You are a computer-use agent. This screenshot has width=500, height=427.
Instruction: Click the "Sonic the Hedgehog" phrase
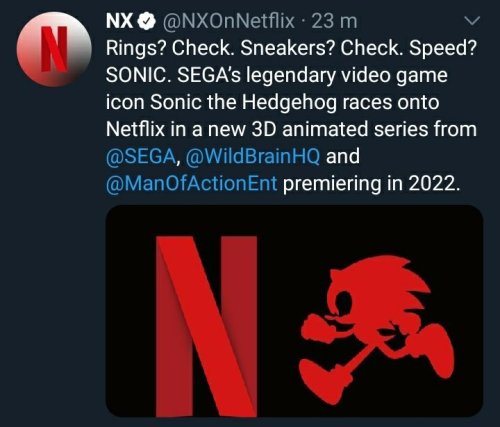[x=243, y=102]
